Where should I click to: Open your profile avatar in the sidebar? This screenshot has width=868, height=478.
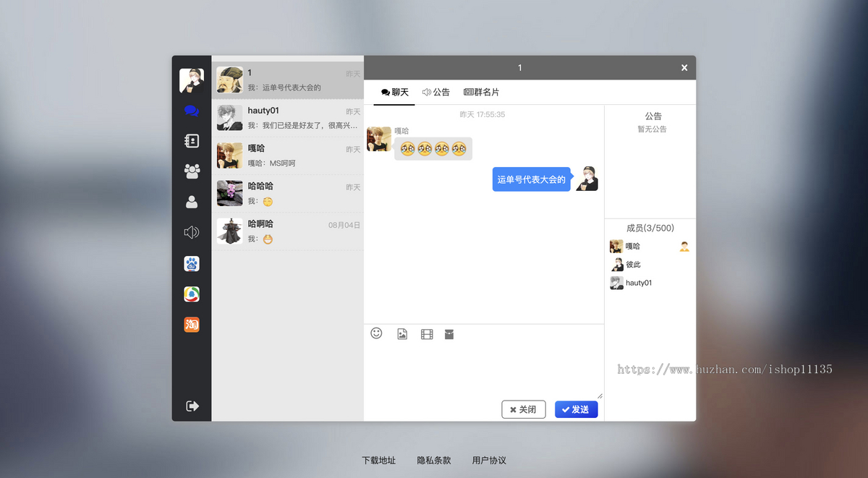point(192,80)
